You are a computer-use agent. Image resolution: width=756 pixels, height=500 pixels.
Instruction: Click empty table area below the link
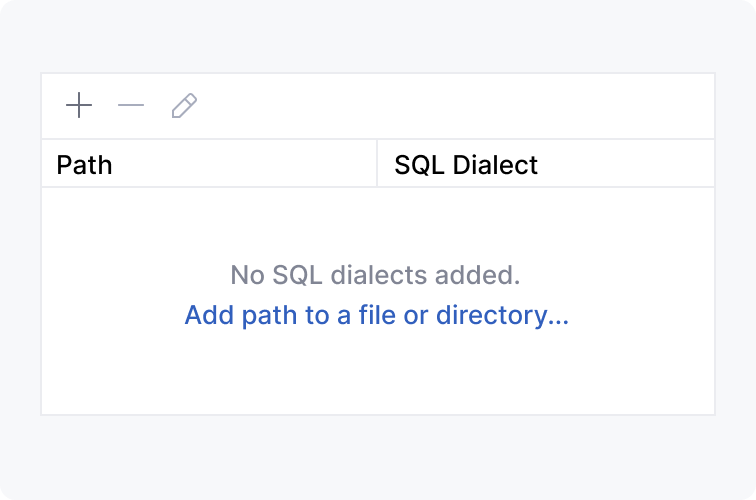(377, 375)
